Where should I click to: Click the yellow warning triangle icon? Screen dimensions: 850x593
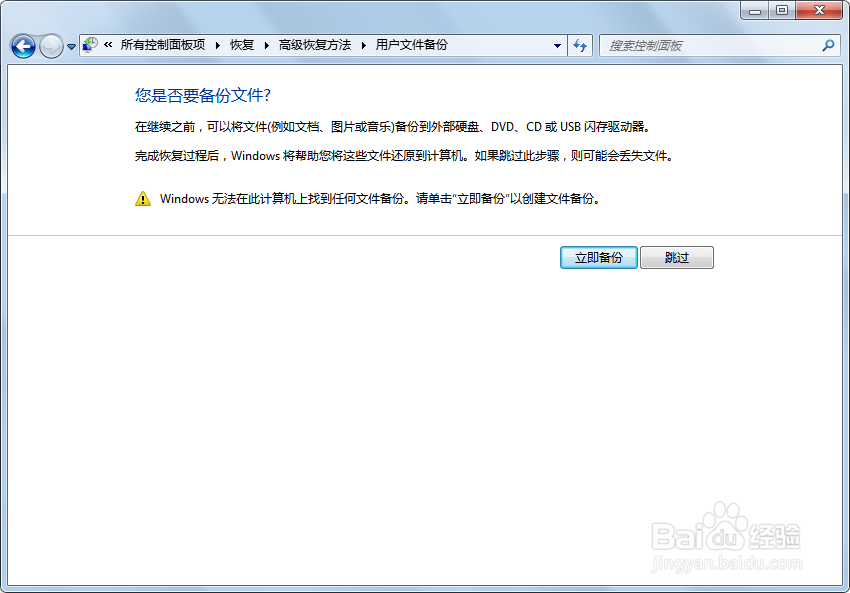pyautogui.click(x=142, y=199)
